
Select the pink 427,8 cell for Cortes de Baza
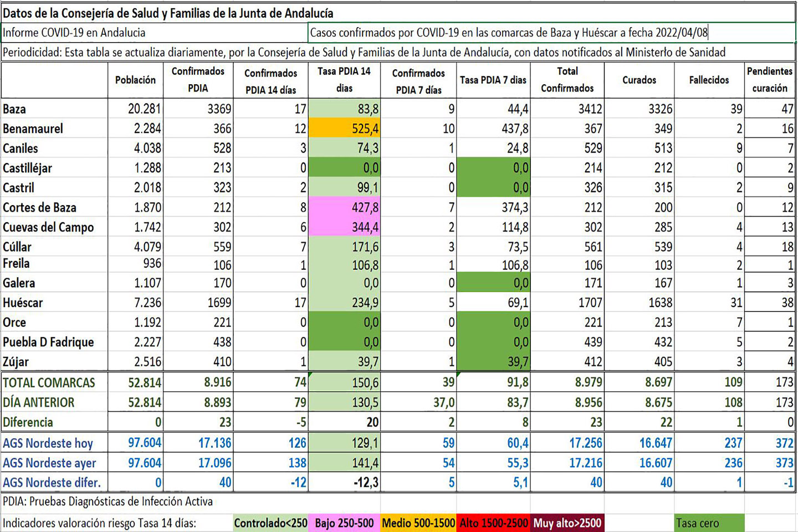tap(344, 207)
